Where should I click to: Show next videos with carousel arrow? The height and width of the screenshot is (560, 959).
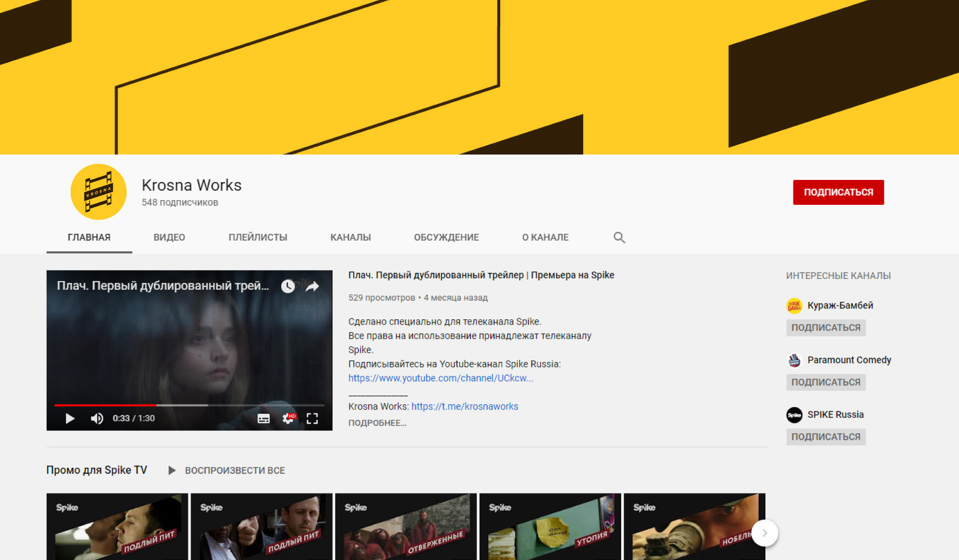[x=764, y=533]
